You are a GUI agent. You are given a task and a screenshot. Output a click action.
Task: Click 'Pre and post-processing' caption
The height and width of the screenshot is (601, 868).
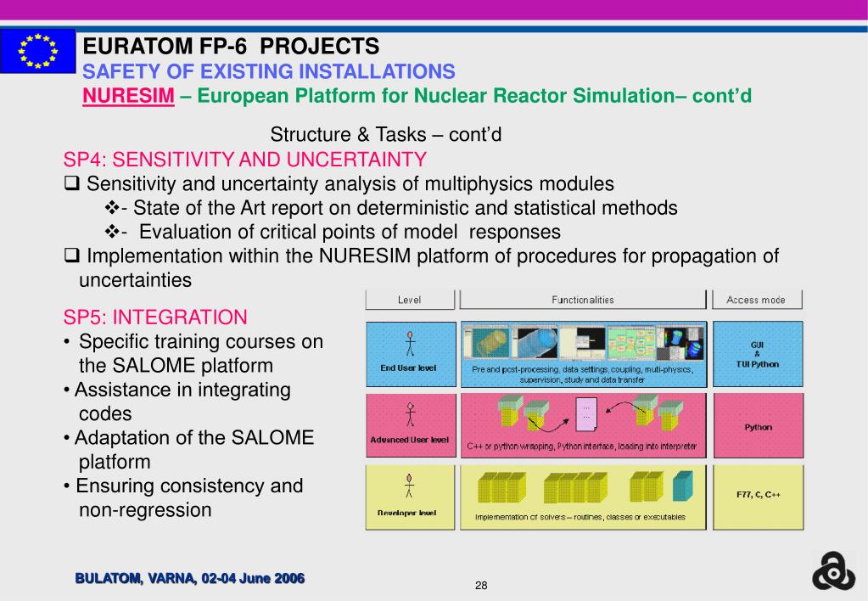point(582,374)
